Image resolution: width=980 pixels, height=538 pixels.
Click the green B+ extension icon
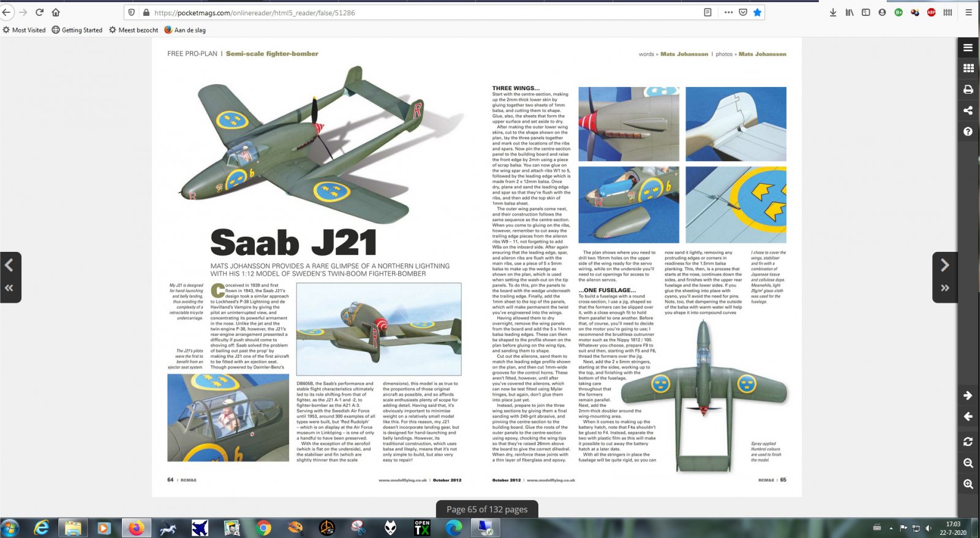point(899,12)
